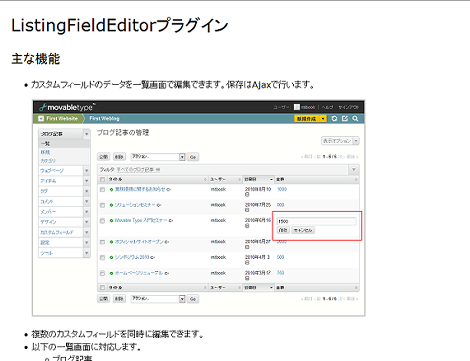Screen dimensions: 470x361
Task: Click view-entry icon after ソリューションセミナー title
Action: pos(159,205)
